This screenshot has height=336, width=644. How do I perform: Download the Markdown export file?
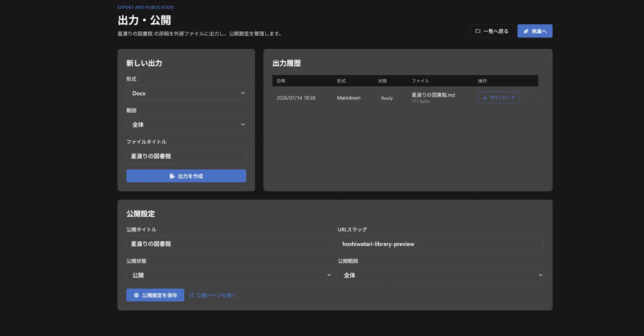(499, 98)
